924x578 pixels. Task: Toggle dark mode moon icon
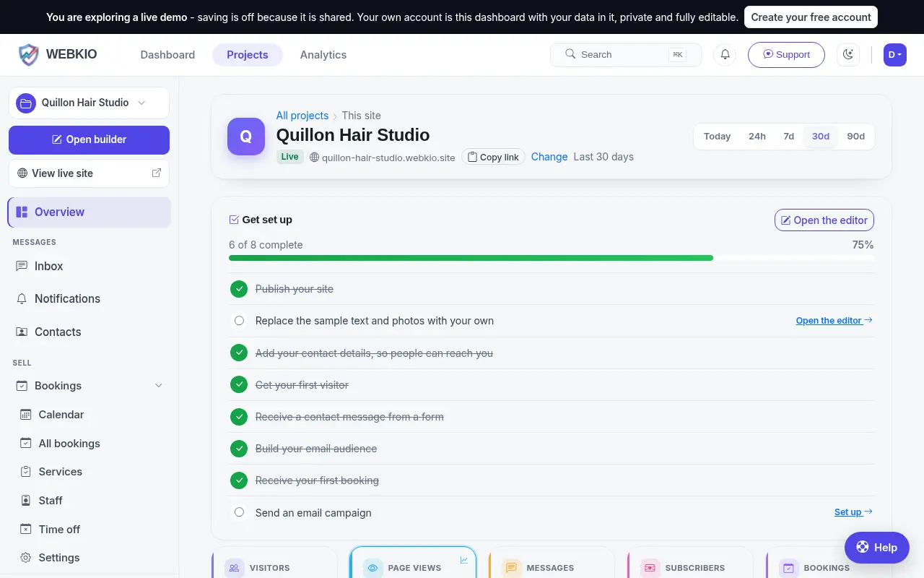(848, 54)
